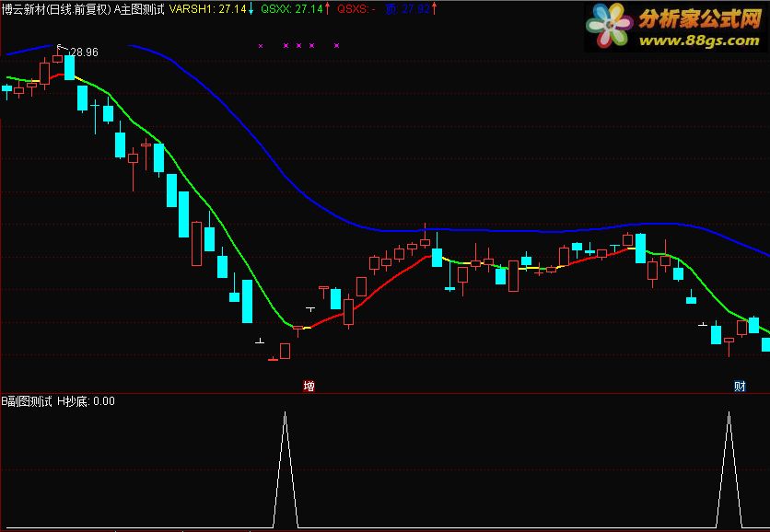Image resolution: width=770 pixels, height=532 pixels.
Task: Click the leftmost magenta x signal marker
Action: tap(261, 46)
